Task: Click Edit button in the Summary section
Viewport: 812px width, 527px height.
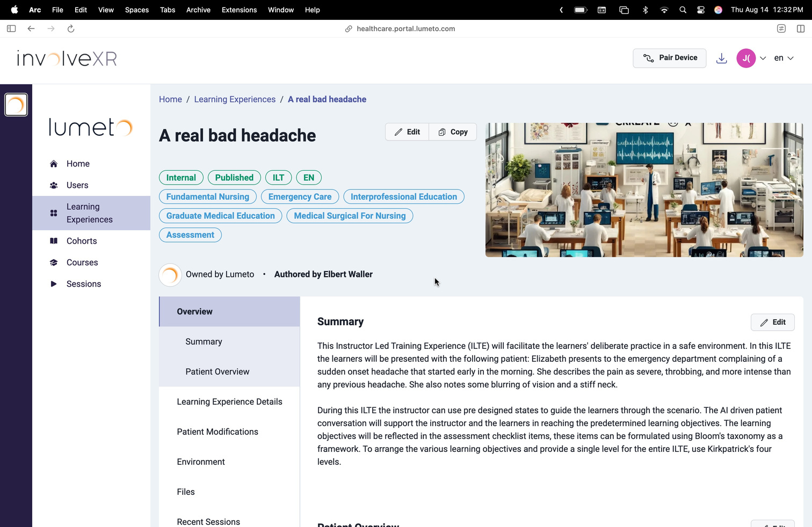Action: [773, 322]
